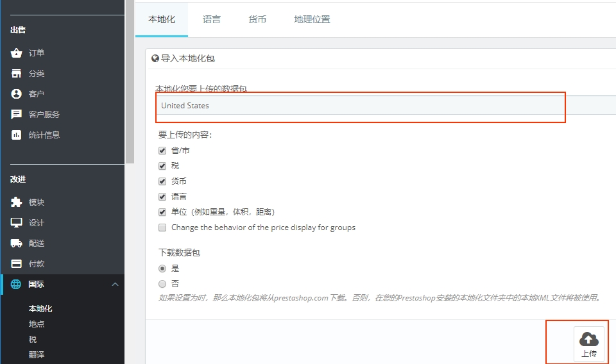The image size is (616, 364).
Task: Click the Modules puzzle piece icon
Action: coord(17,203)
